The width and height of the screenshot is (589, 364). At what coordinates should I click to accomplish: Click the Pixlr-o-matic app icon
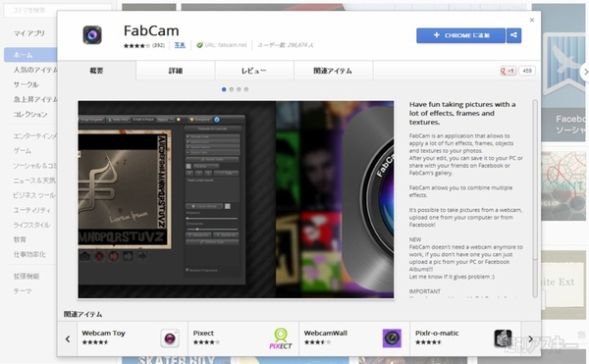click(x=503, y=338)
